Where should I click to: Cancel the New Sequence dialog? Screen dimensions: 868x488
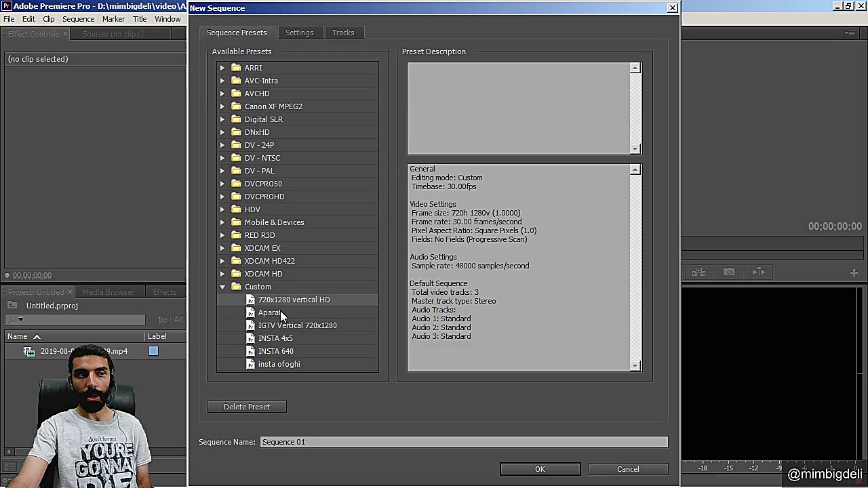click(x=628, y=469)
